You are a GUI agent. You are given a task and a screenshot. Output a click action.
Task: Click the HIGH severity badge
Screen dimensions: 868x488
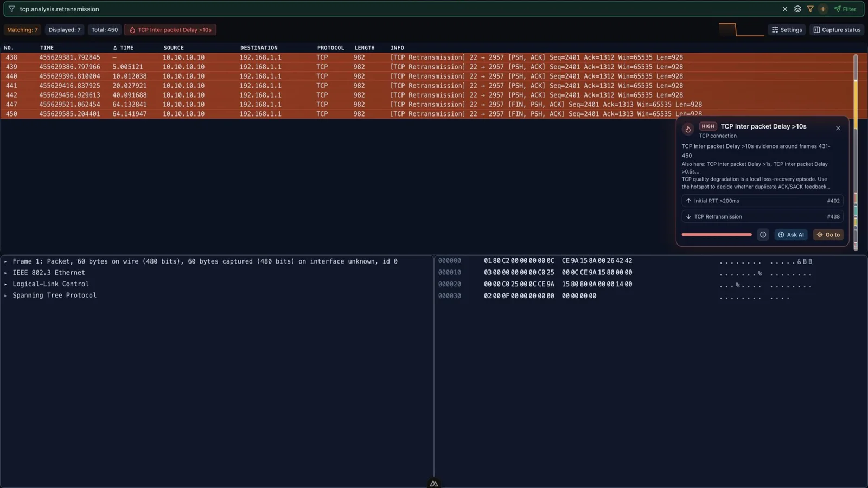coord(708,126)
